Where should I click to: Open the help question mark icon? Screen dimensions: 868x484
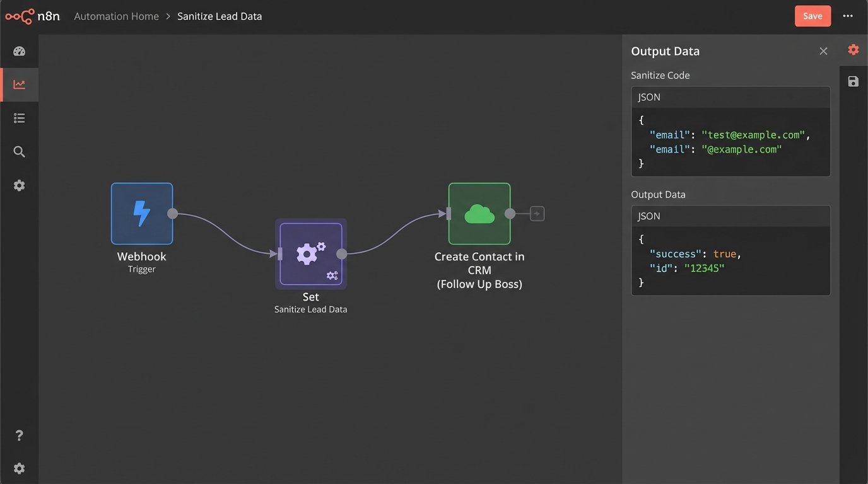click(x=19, y=435)
